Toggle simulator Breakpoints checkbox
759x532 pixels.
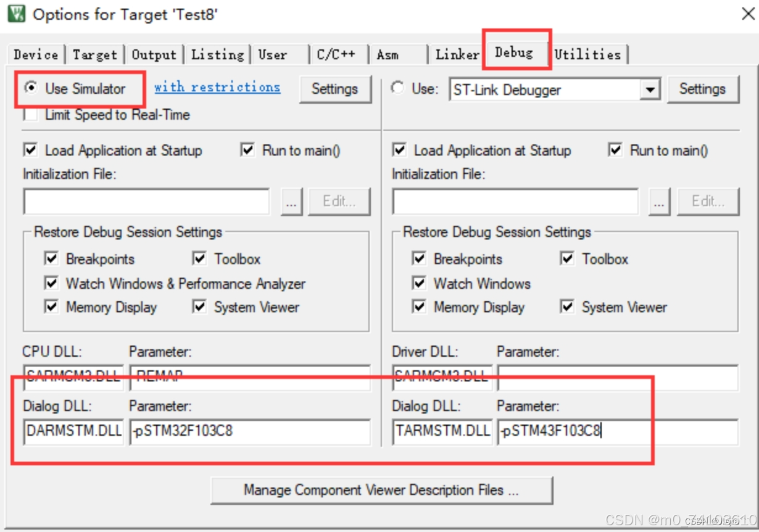click(51, 259)
